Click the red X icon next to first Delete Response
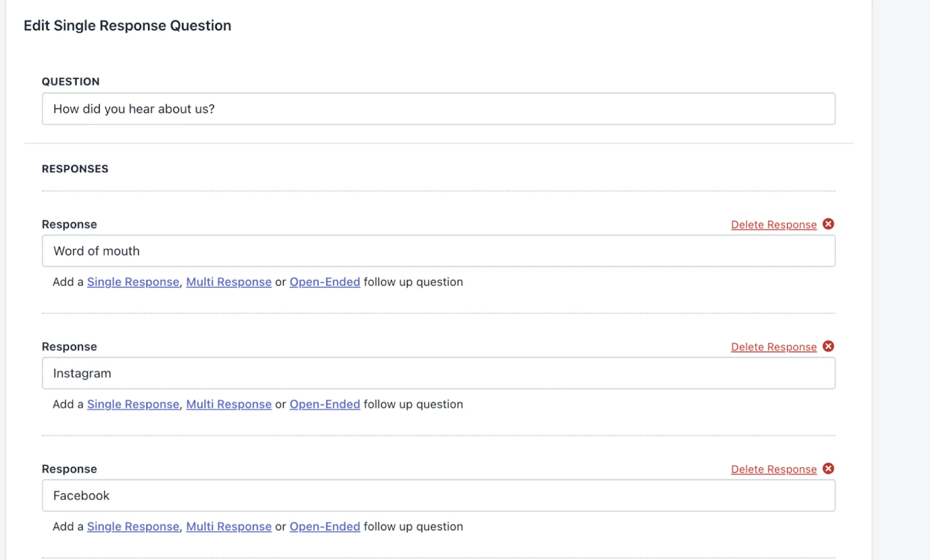Screen dimensions: 930x560 [828, 224]
